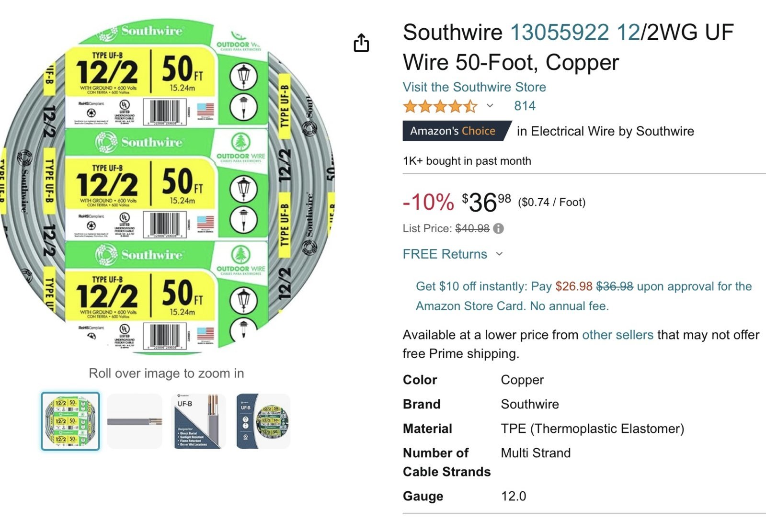The height and width of the screenshot is (532, 766).
Task: Click the struck-through $40.98 list price
Action: (x=472, y=228)
